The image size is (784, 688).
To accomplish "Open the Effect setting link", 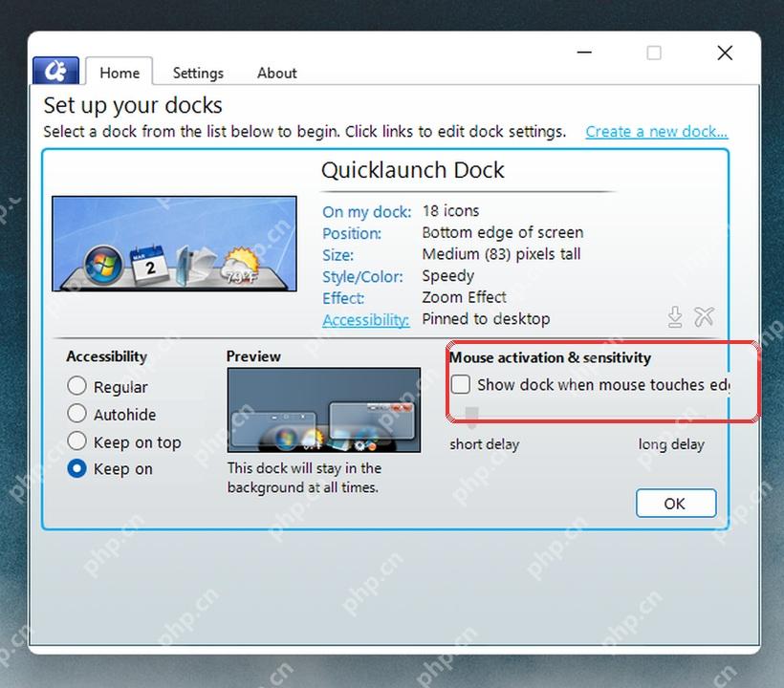I will point(343,298).
